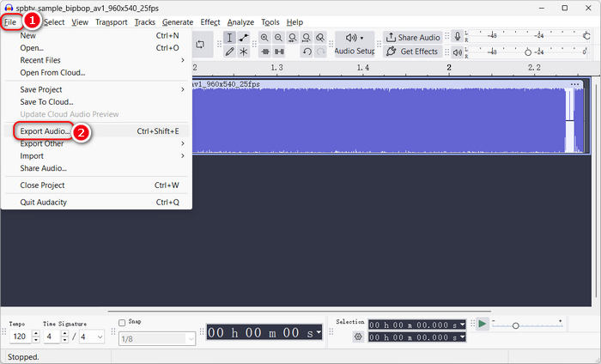Open the Help menu
601x364 pixels.
tap(294, 22)
